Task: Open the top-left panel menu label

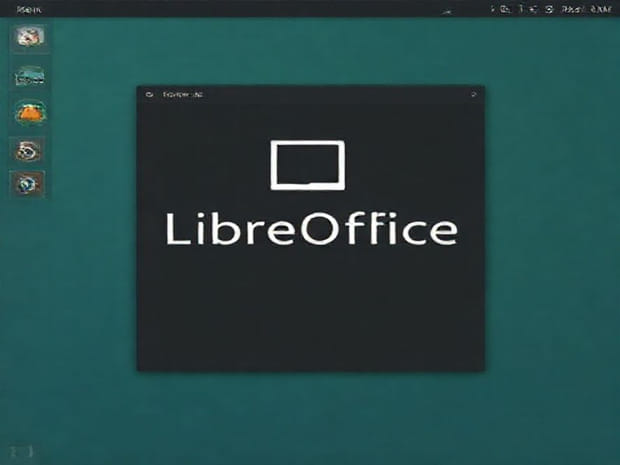Action: click(x=28, y=9)
